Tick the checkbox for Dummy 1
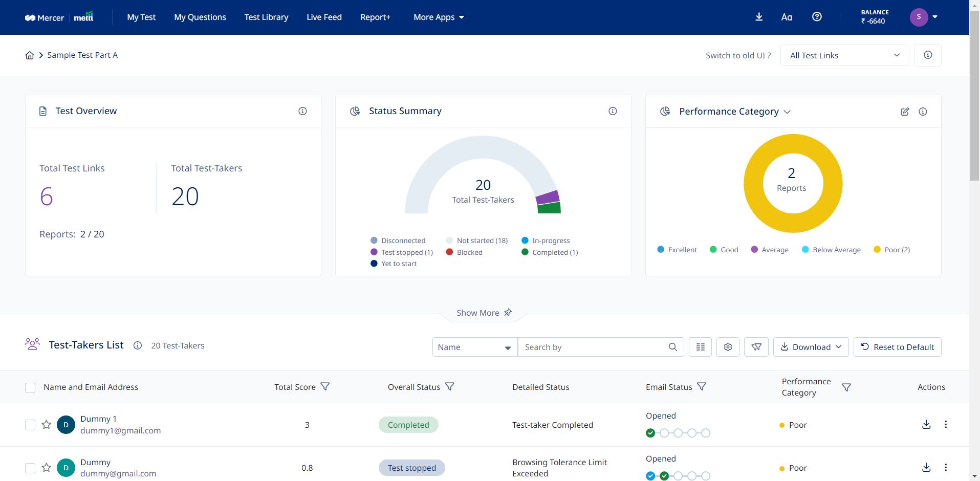The image size is (980, 481). click(30, 425)
